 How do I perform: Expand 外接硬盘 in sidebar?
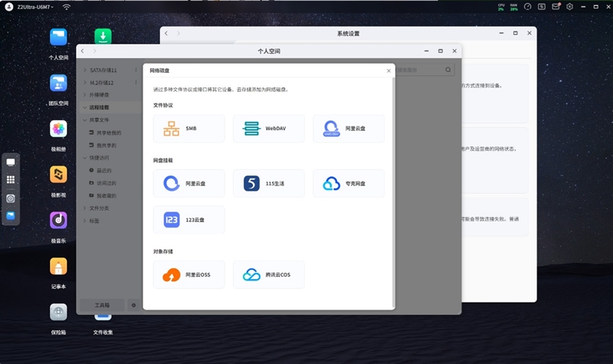tap(85, 94)
